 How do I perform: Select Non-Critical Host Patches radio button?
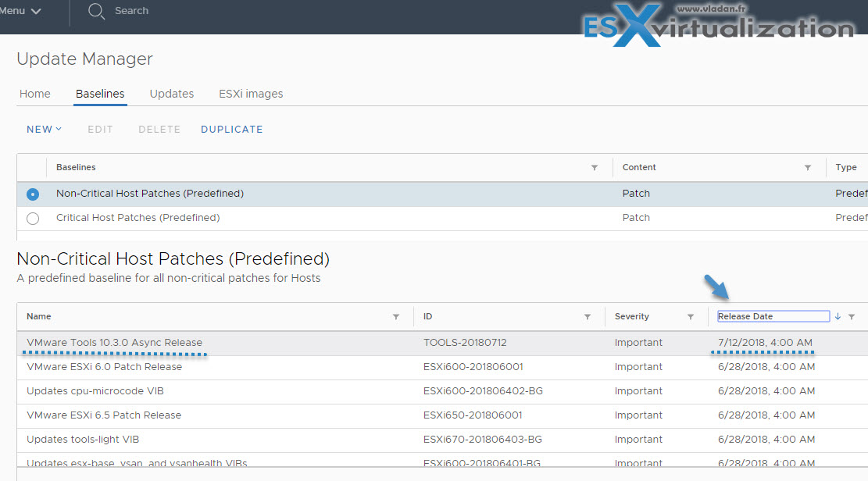(33, 194)
